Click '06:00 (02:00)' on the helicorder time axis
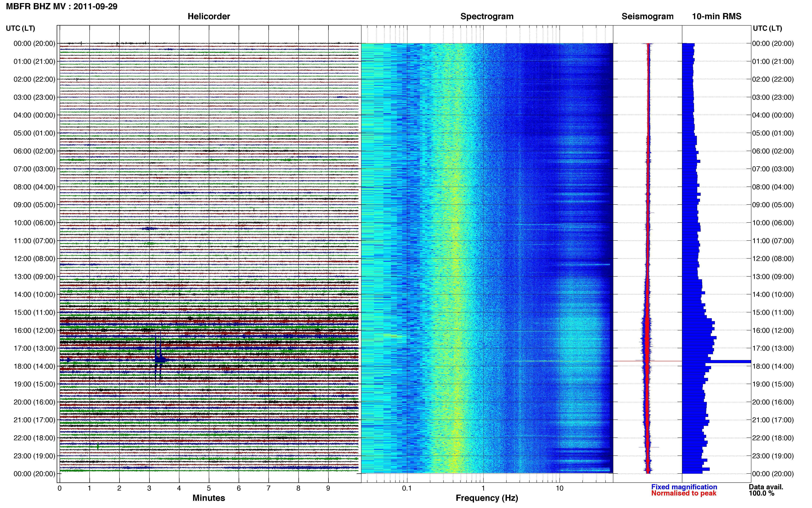The image size is (812, 508). pos(34,151)
